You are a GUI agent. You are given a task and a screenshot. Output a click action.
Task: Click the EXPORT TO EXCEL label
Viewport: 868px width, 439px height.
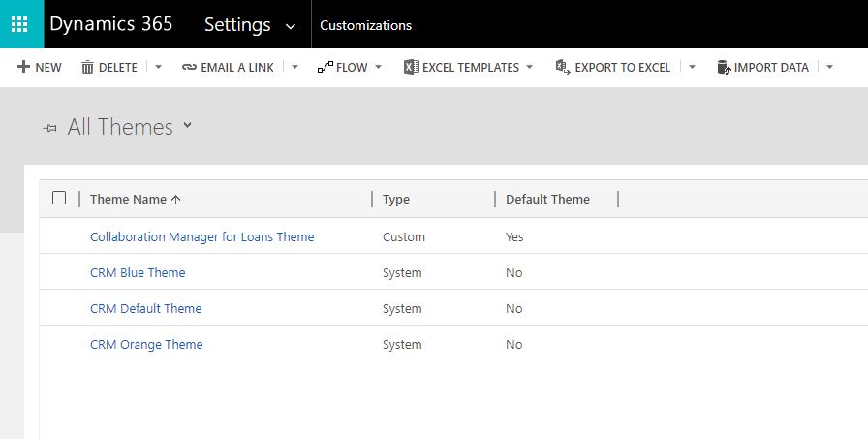click(x=622, y=68)
